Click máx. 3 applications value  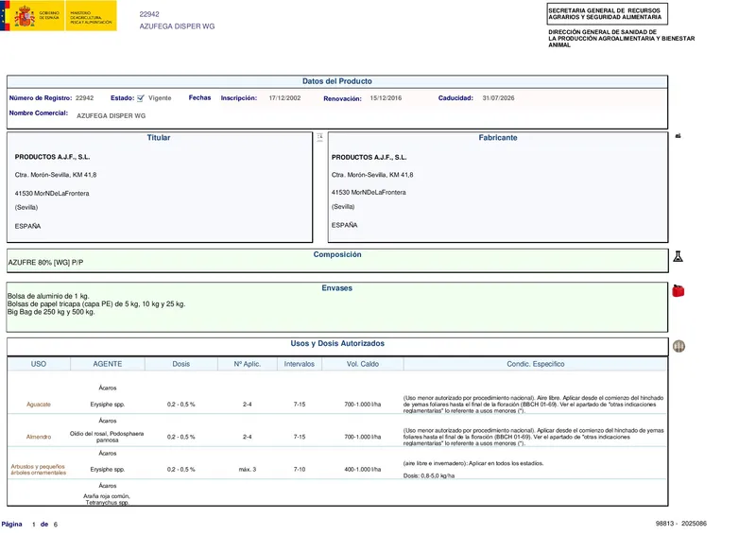tap(248, 470)
